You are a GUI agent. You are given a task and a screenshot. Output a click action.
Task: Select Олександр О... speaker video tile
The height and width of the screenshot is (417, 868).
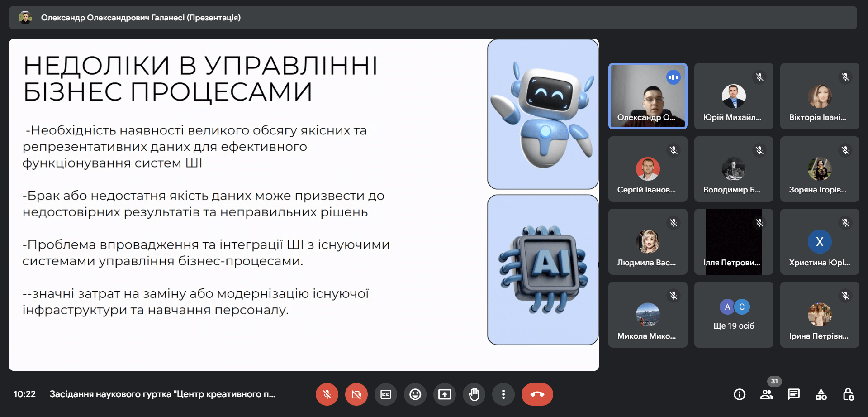pyautogui.click(x=648, y=96)
